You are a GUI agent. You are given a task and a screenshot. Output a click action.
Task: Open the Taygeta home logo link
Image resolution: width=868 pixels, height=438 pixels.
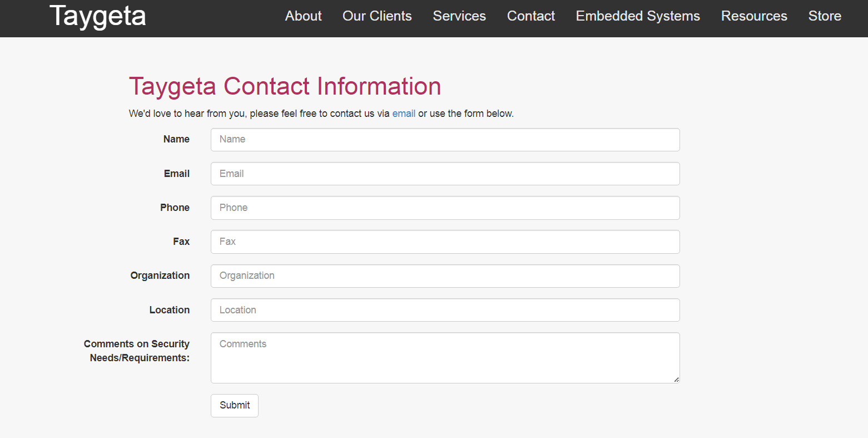97,16
